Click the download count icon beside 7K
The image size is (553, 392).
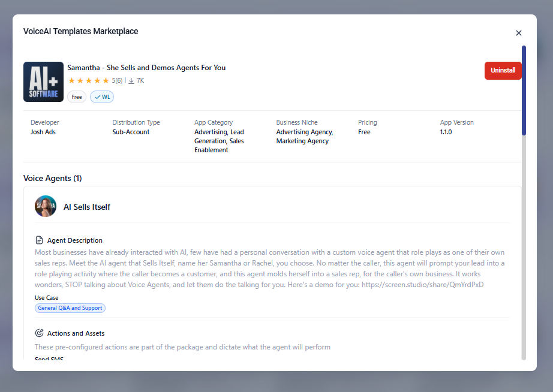[131, 80]
